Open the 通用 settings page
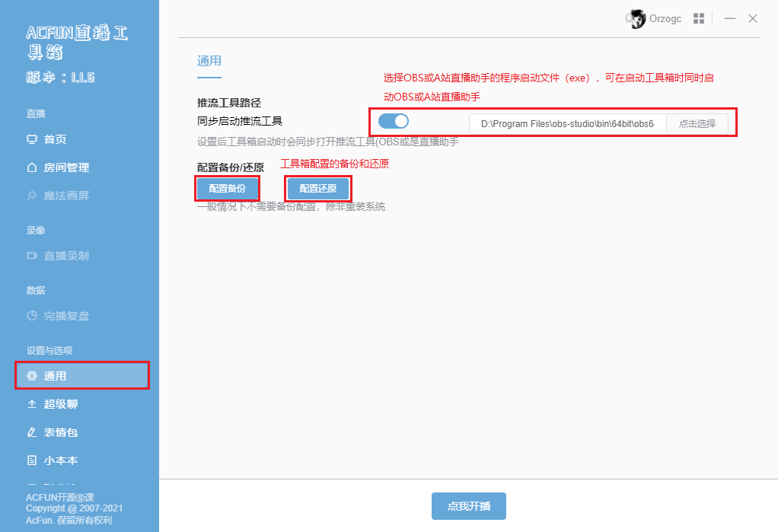This screenshot has width=778, height=532. coord(82,376)
